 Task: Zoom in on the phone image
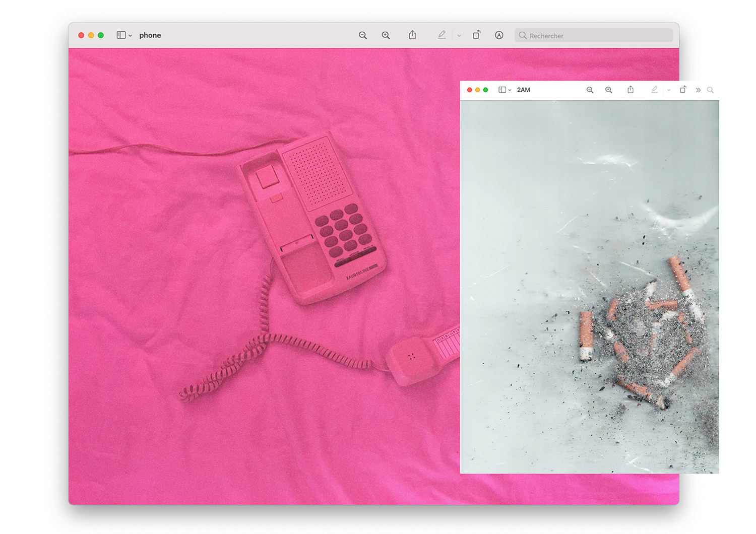point(386,35)
